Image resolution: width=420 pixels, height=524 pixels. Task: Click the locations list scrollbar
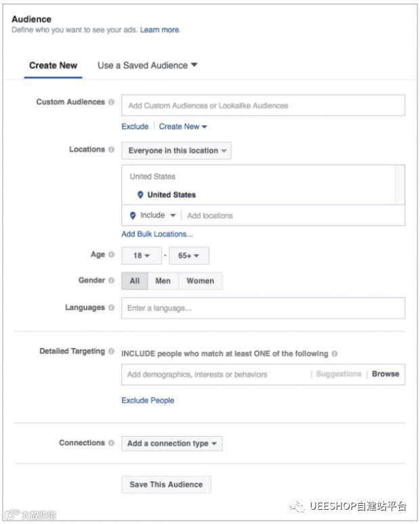(x=400, y=184)
